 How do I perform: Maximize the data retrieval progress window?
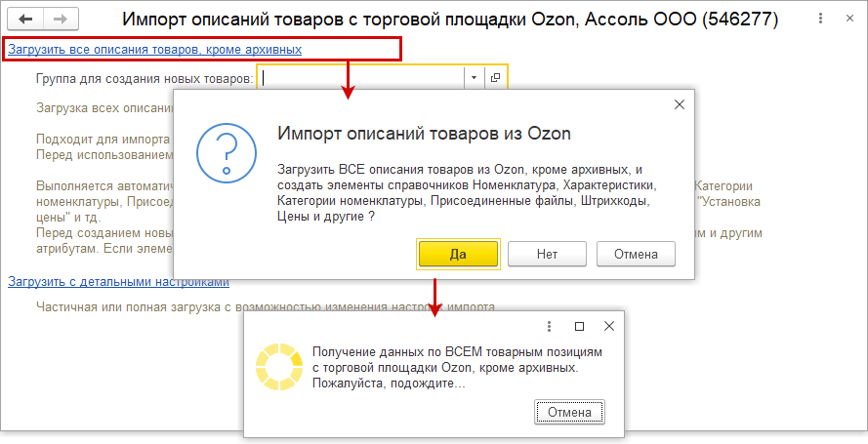pyautogui.click(x=579, y=326)
